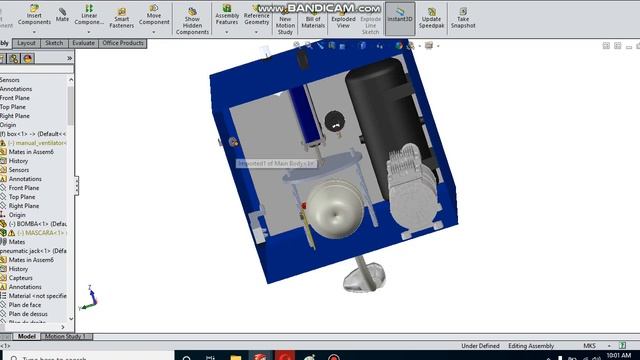
Task: Switch to the Layout tab
Action: (x=26, y=43)
